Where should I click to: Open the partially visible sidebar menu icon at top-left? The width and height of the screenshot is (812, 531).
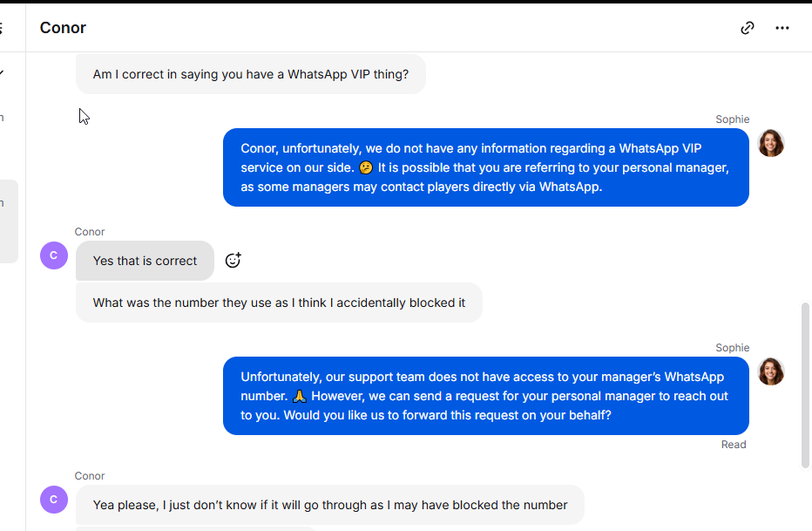(2, 28)
